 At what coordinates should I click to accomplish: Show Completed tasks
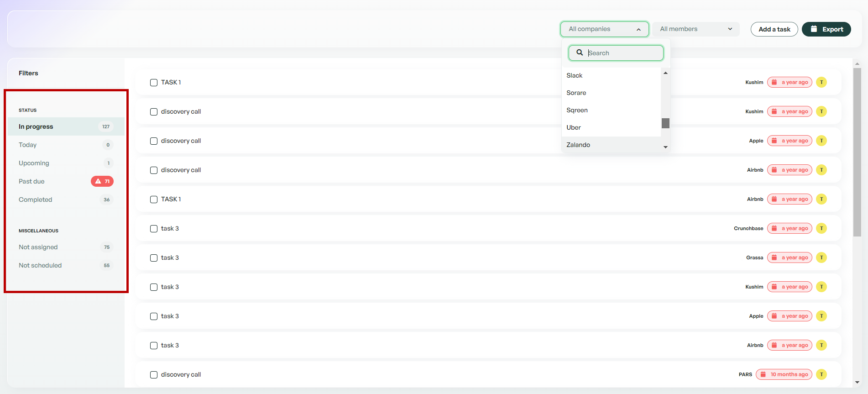(66, 200)
